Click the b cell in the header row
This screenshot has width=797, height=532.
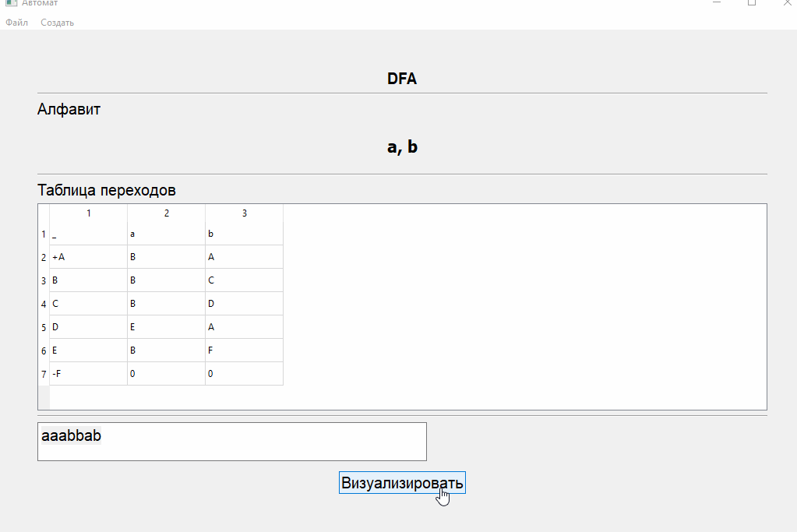coord(243,233)
